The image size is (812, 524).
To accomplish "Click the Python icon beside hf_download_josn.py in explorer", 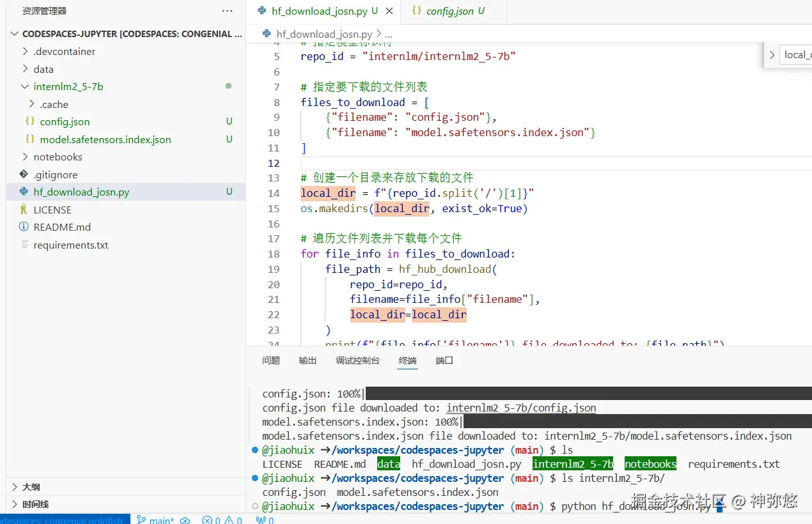I will [x=24, y=192].
